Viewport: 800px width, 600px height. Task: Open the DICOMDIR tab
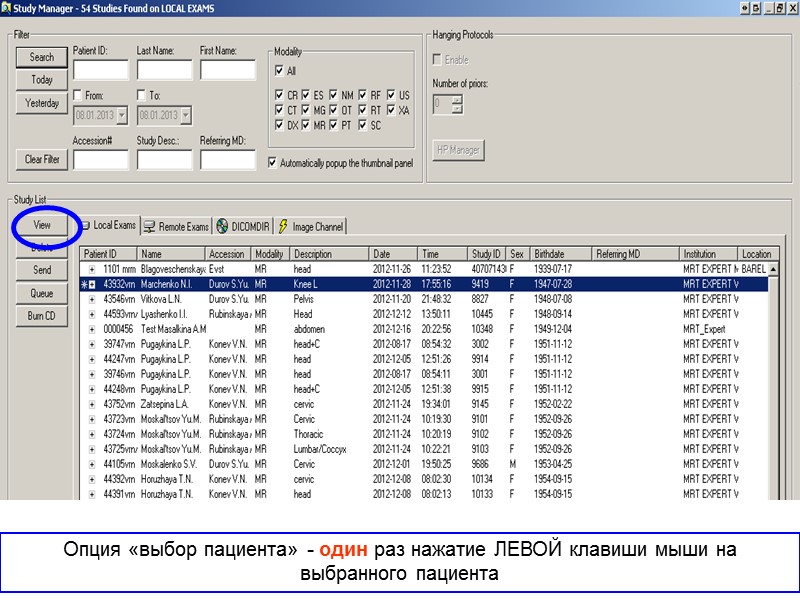(x=243, y=227)
